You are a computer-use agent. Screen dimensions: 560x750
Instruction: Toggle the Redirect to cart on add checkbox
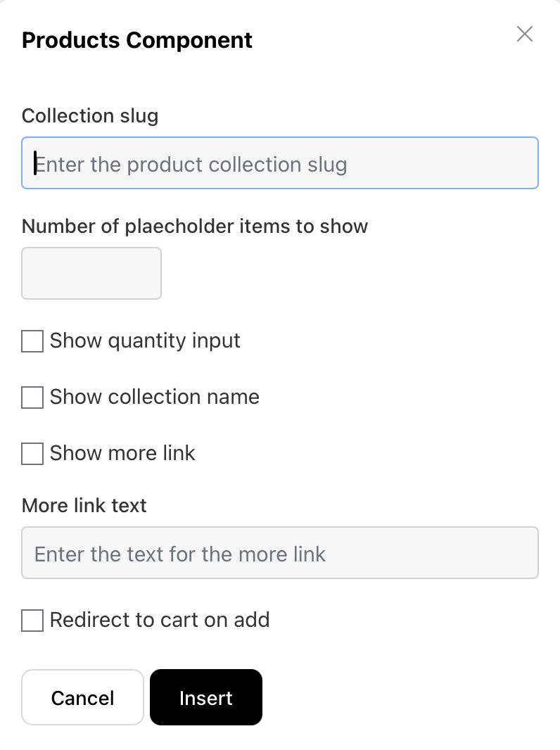(32, 621)
